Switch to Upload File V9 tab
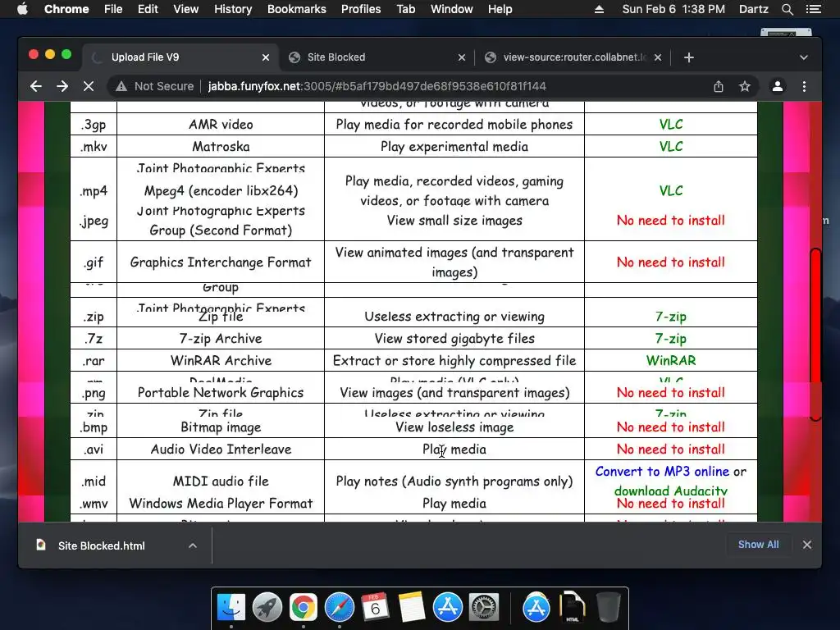 click(x=145, y=57)
